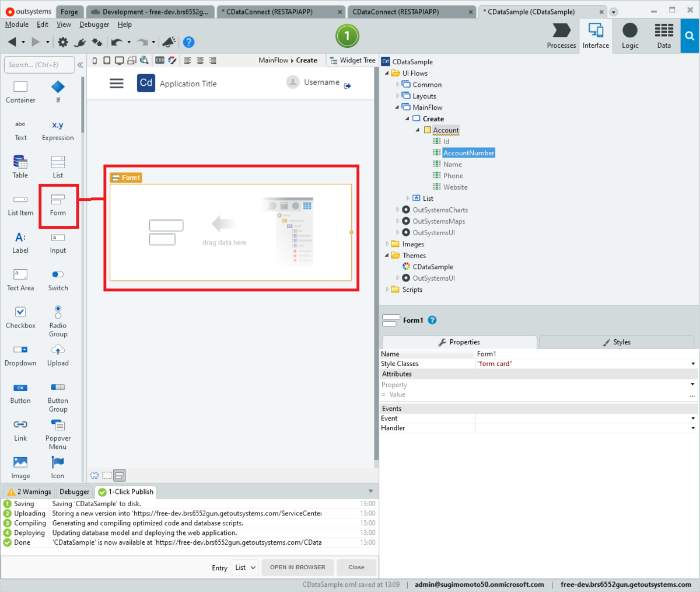Click the Close button in publish panel
700x592 pixels.
pyautogui.click(x=356, y=567)
